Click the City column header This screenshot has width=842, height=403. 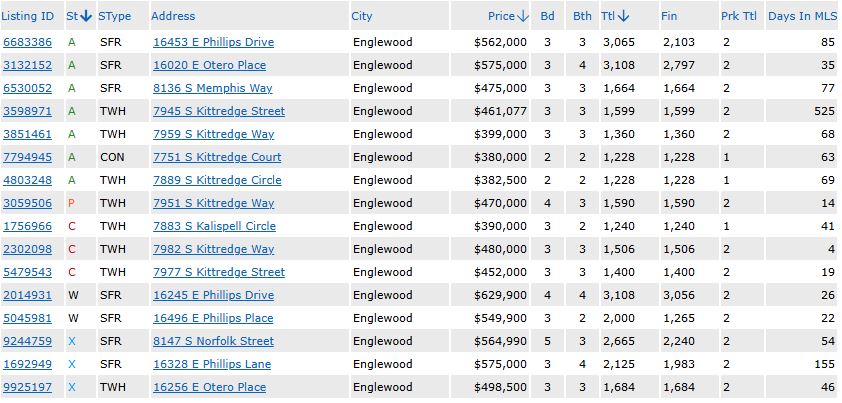click(362, 16)
